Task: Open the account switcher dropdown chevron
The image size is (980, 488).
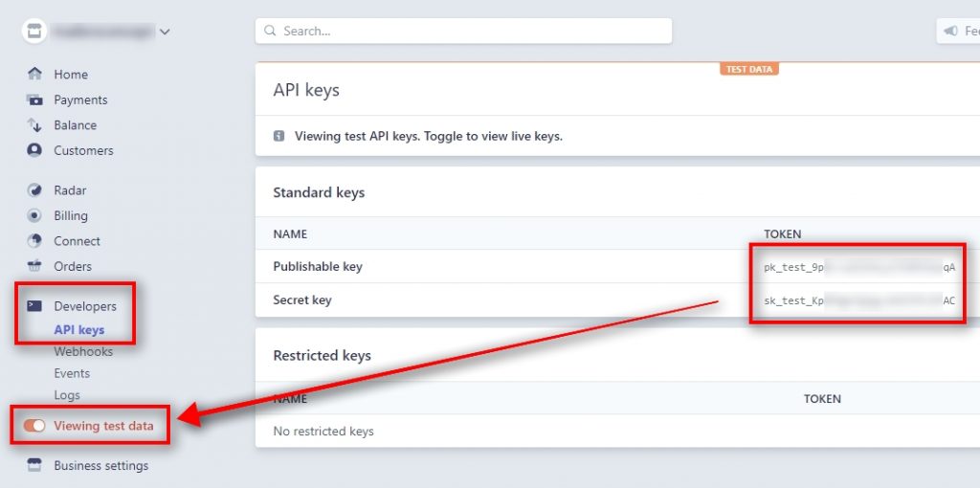Action: click(x=165, y=32)
